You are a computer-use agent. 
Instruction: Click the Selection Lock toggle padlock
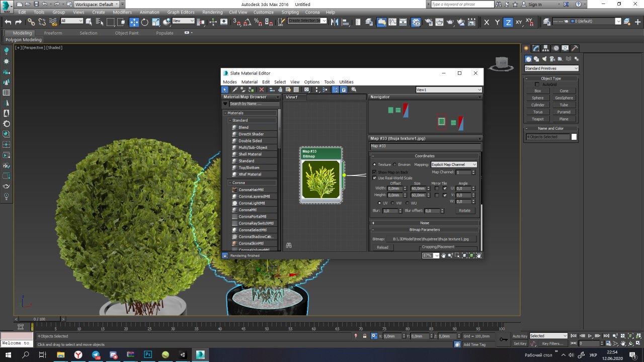[x=365, y=336]
